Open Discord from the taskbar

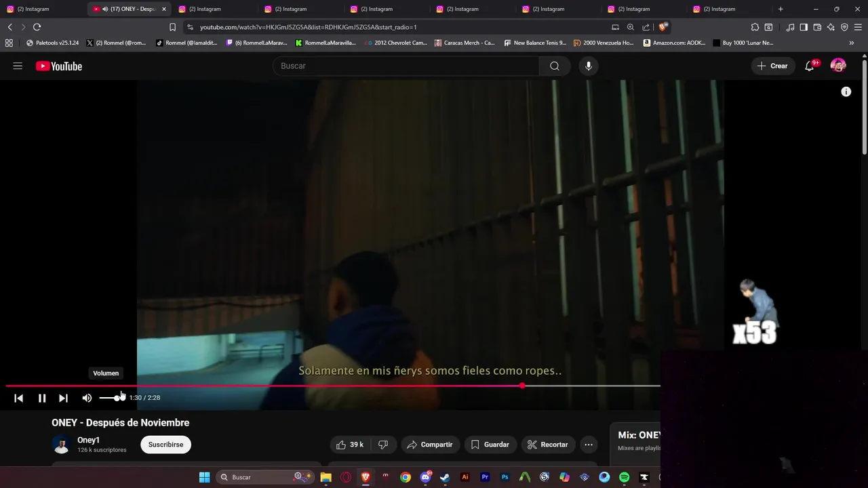[425, 477]
